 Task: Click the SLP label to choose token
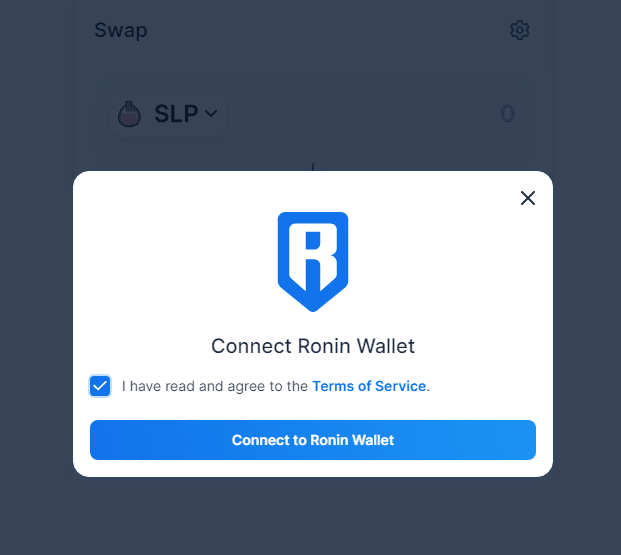click(x=176, y=114)
